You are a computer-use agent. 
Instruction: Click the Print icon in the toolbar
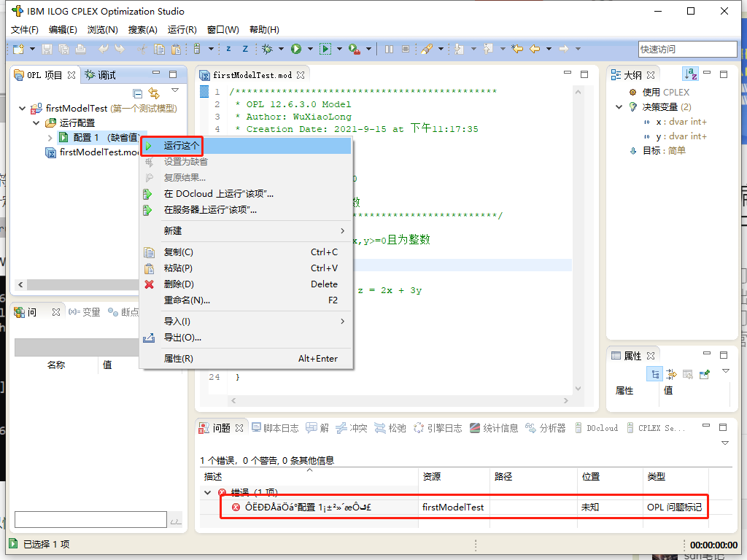click(x=80, y=49)
